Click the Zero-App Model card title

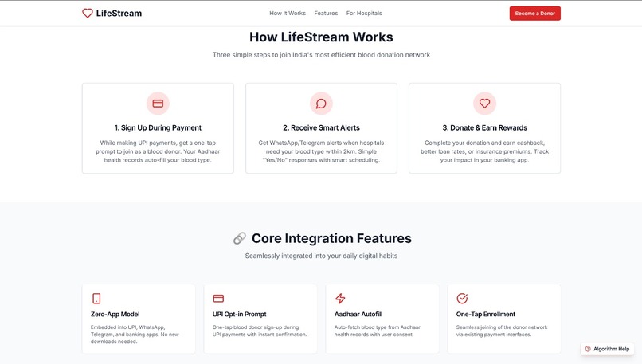115,314
